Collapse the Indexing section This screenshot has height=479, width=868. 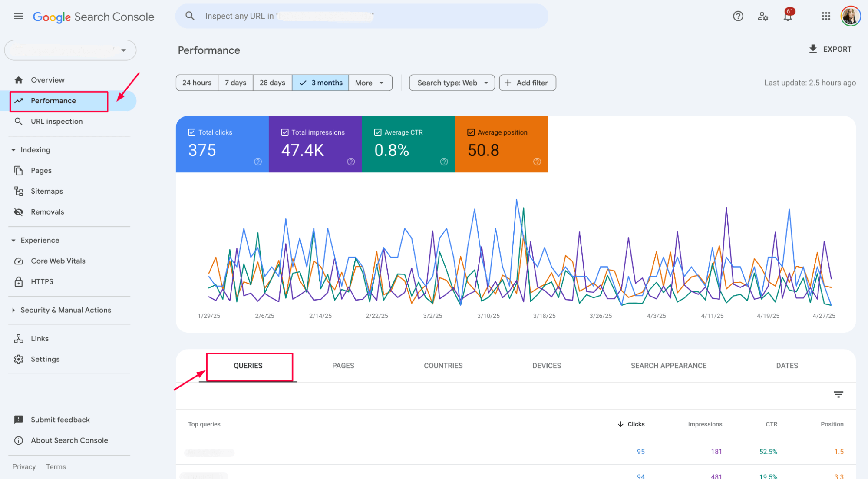(13, 150)
